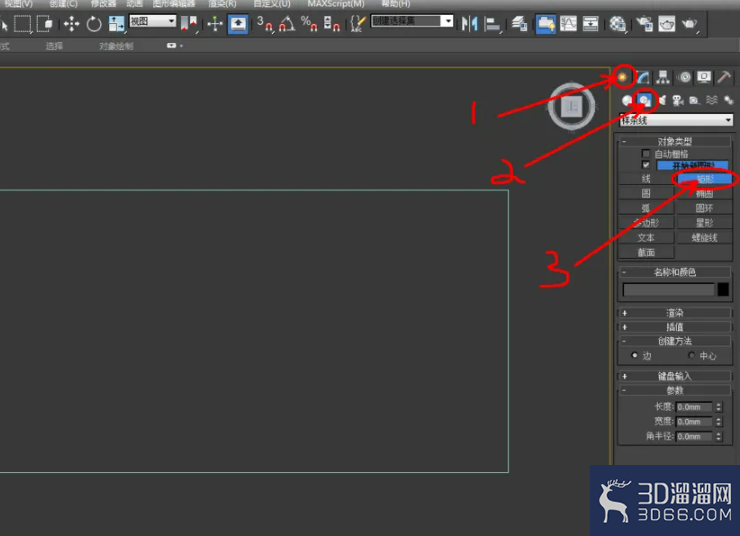740x536 pixels.
Task: Select the Helpers category icon
Action: click(x=695, y=100)
